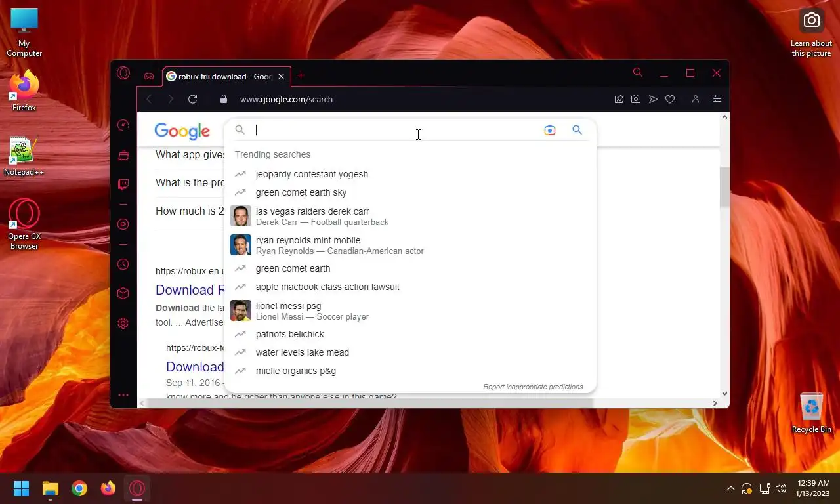Expand question 'How much is 2...'
This screenshot has width=840, height=504.
click(190, 211)
